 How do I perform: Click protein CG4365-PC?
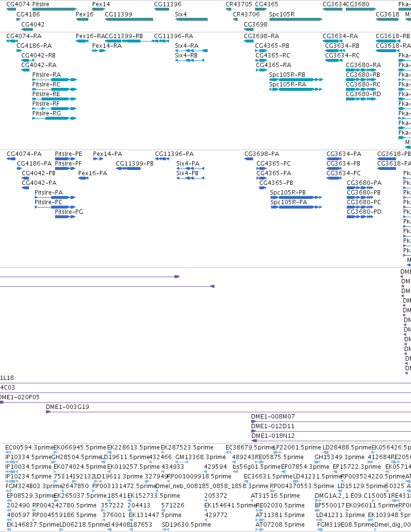click(273, 164)
